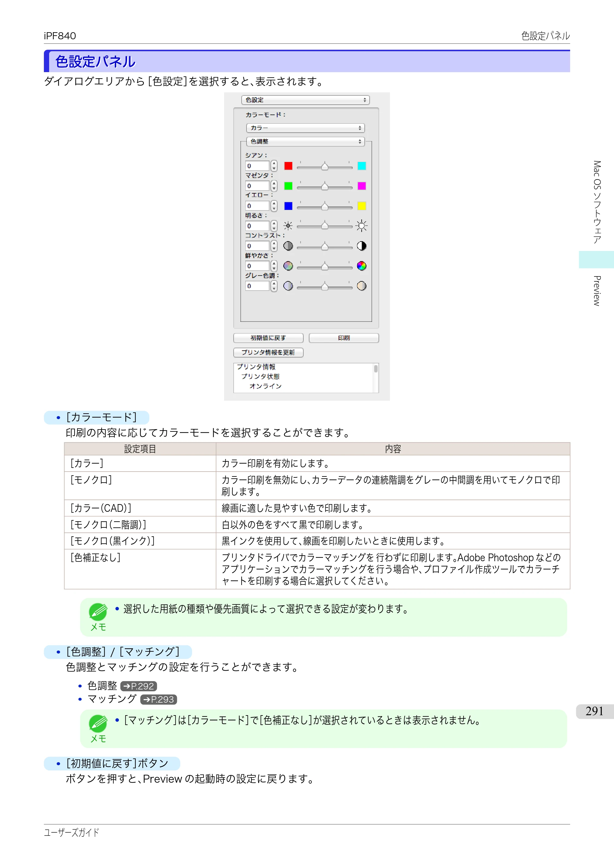
Task: Click the yellow swatch at the Yellow slider's end
Action: tap(362, 206)
